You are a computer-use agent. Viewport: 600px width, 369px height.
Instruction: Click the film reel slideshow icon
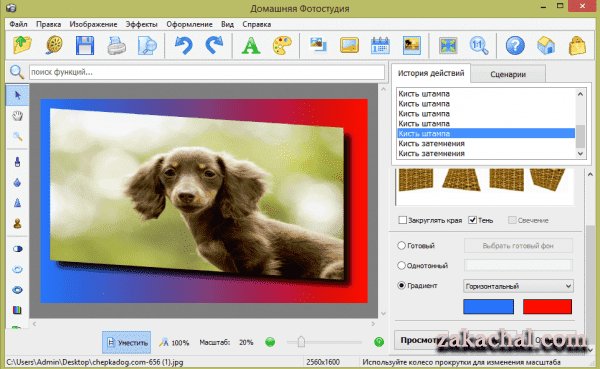pyautogui.click(x=54, y=45)
